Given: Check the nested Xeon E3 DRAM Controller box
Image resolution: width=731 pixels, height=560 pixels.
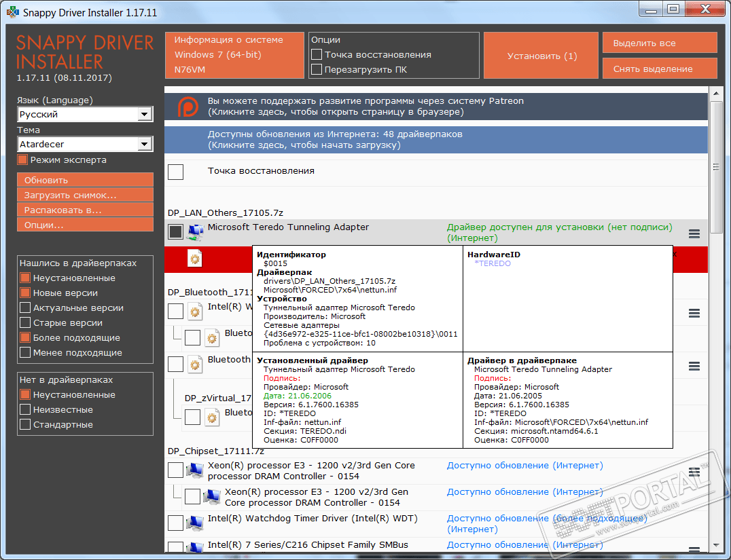Looking at the screenshot, I should (192, 497).
